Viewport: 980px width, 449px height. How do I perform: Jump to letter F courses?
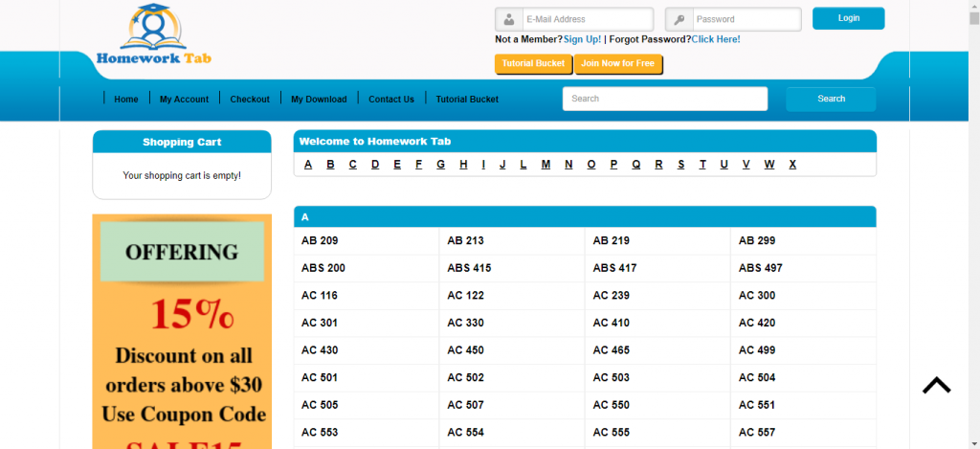tap(419, 165)
